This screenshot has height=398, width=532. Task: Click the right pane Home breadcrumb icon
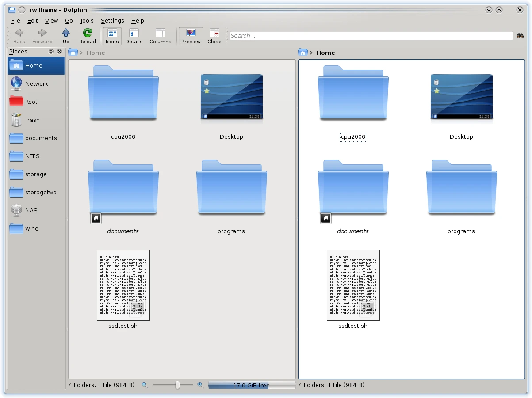[303, 53]
